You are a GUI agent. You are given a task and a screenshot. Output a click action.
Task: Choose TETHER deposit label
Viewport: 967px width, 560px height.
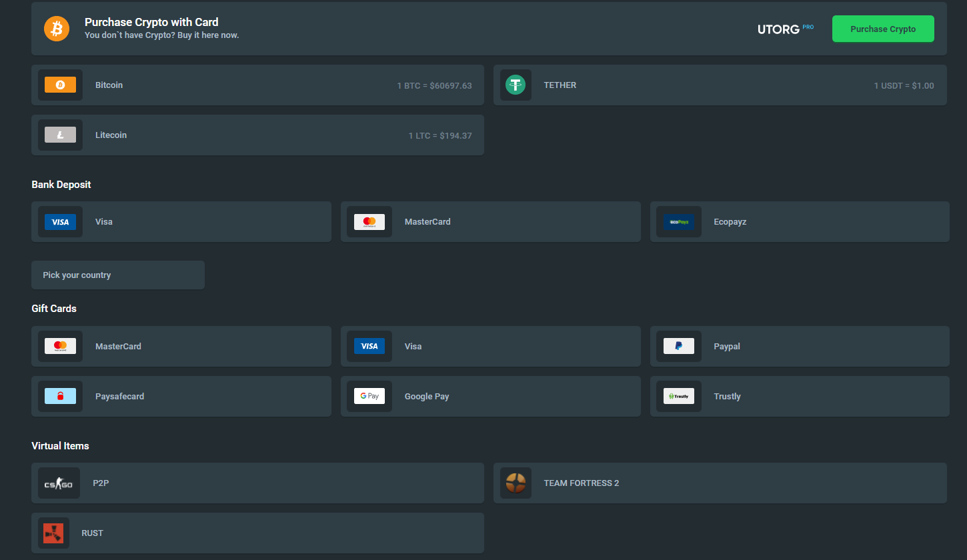point(560,85)
